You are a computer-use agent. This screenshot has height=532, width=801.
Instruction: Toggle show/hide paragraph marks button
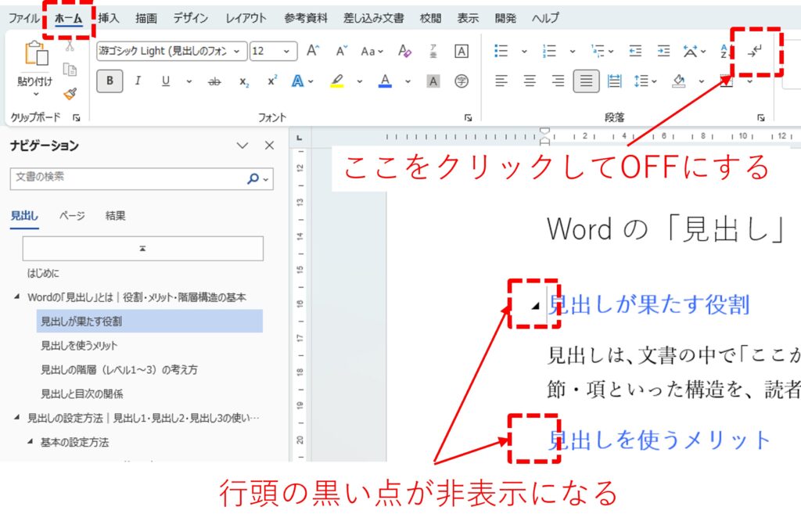(x=755, y=51)
